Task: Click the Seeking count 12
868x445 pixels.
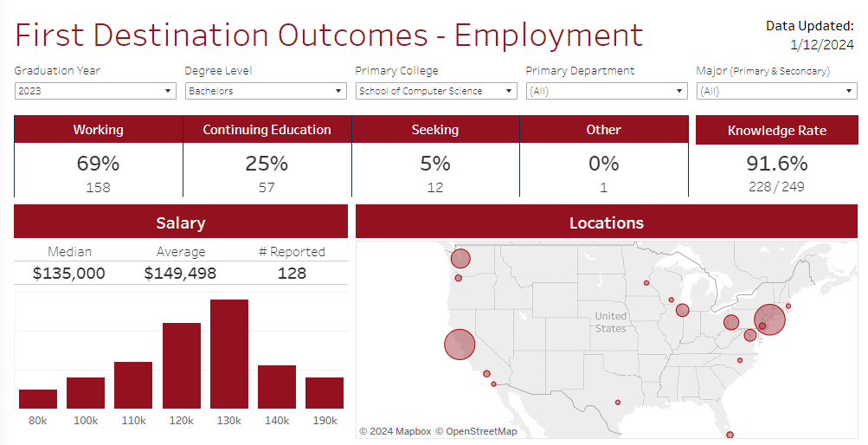Action: point(435,188)
